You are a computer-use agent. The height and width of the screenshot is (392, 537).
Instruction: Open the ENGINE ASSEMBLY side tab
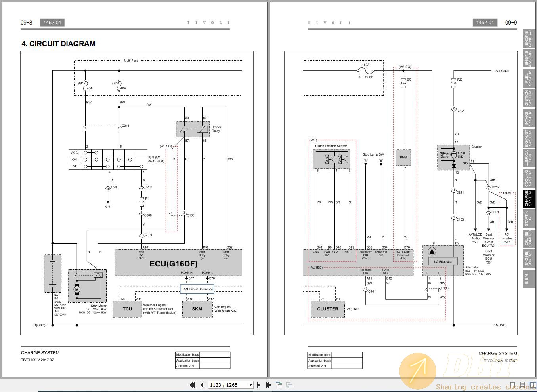529,58
